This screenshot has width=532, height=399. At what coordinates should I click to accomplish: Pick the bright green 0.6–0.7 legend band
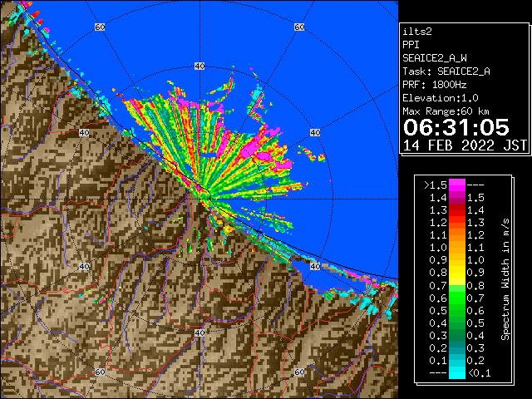457,298
